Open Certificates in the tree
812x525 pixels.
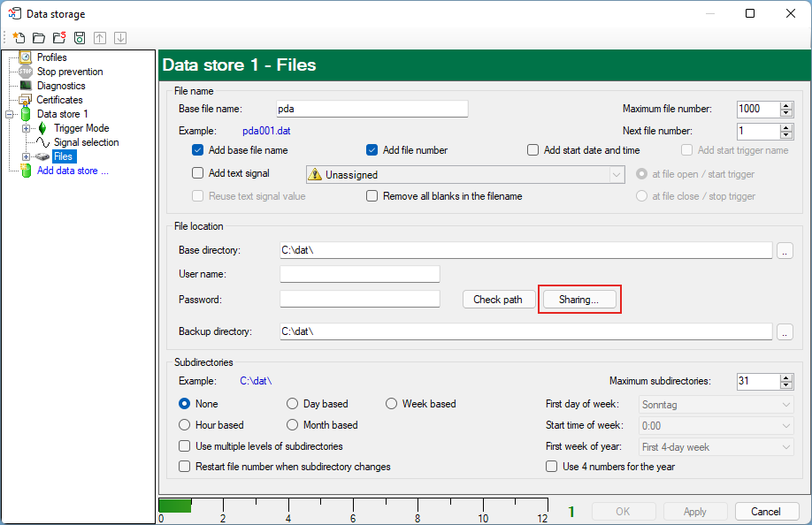pos(59,100)
